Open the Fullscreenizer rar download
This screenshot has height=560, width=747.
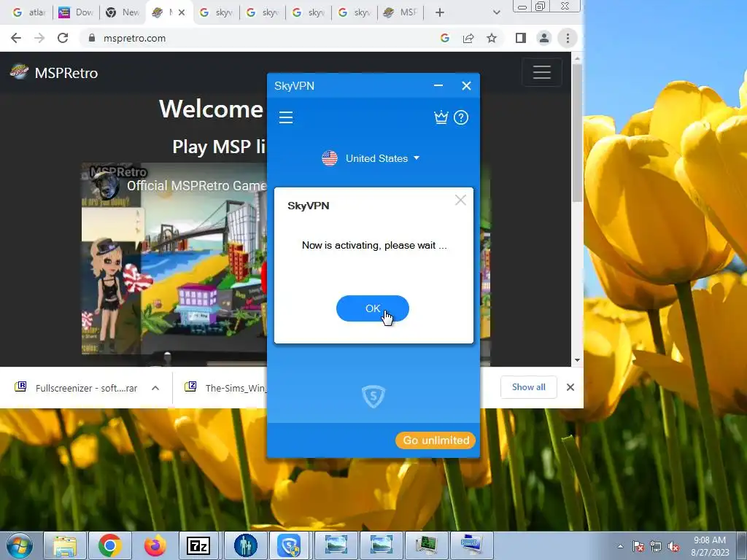[x=76, y=388]
